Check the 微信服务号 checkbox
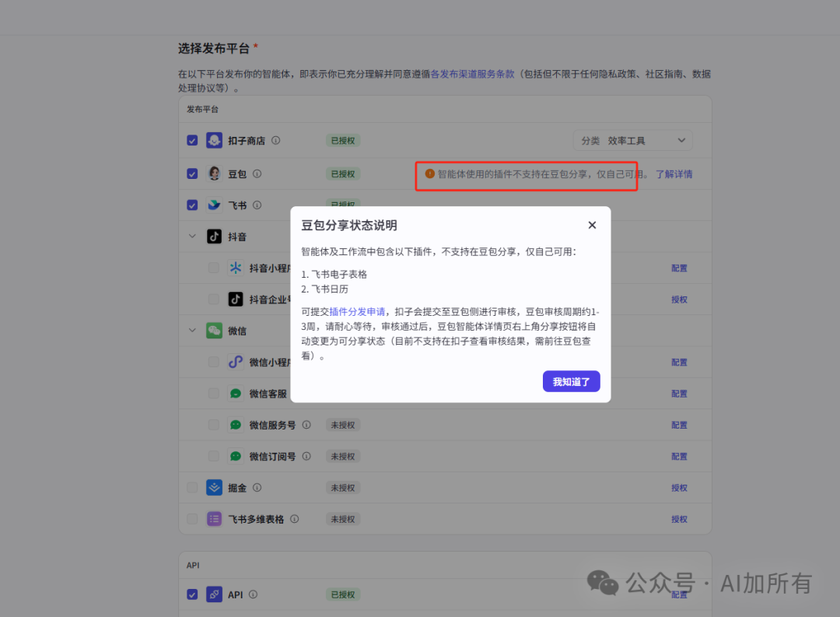Screen dimensions: 840x617 [214, 425]
